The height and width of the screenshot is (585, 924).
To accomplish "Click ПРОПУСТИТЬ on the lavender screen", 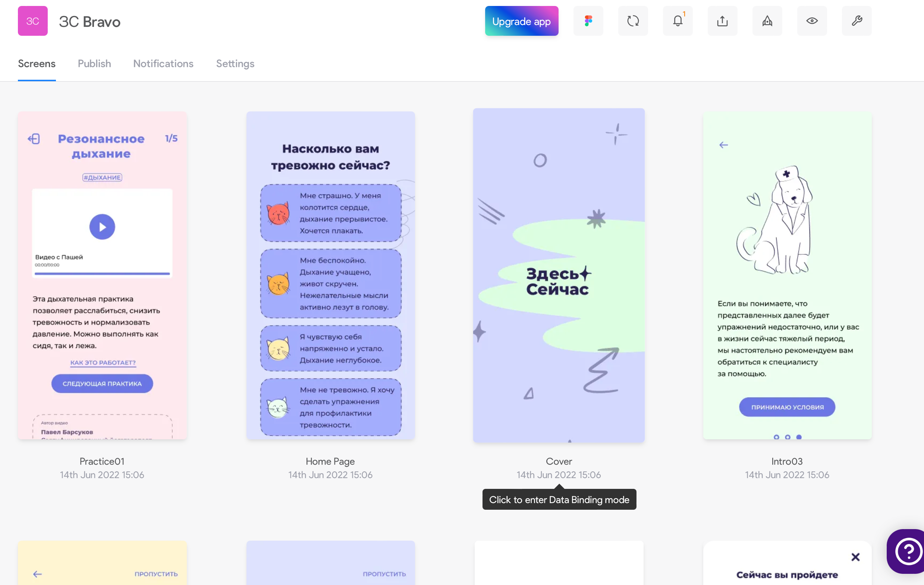I will point(384,574).
